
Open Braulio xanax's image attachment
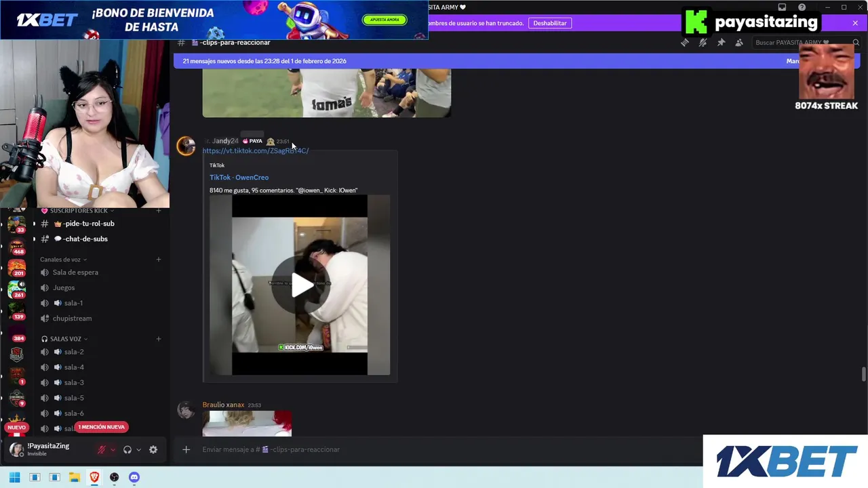(x=247, y=424)
